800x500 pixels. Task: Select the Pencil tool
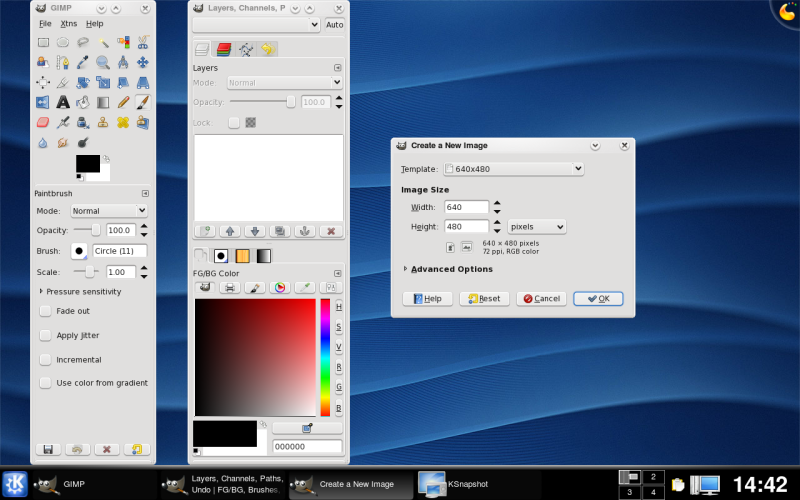(123, 102)
